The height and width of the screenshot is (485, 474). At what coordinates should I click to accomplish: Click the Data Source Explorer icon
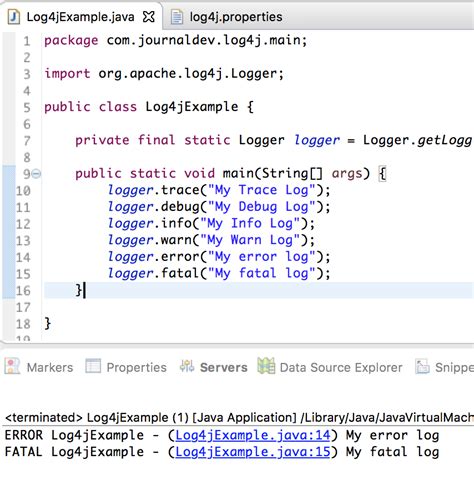[x=266, y=366]
